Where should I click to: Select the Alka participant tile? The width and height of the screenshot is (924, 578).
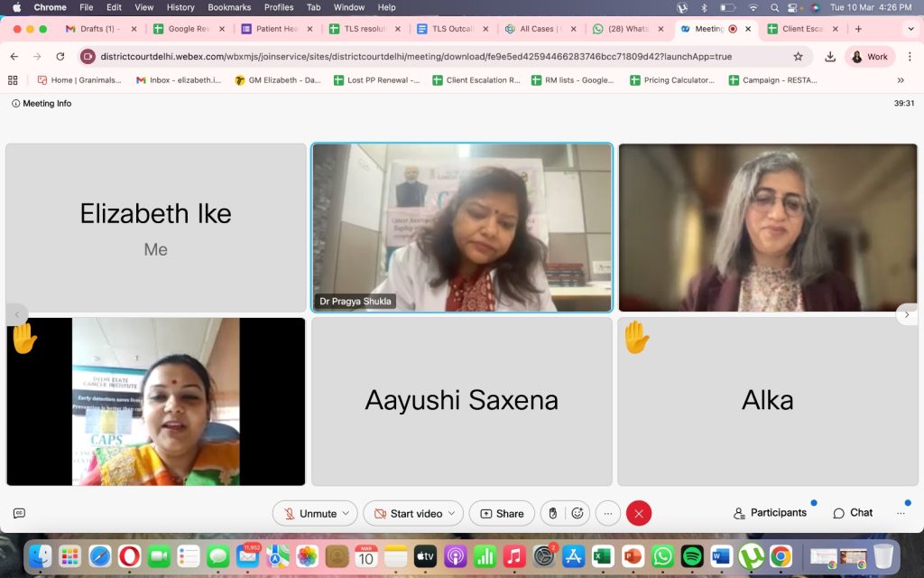tap(768, 401)
